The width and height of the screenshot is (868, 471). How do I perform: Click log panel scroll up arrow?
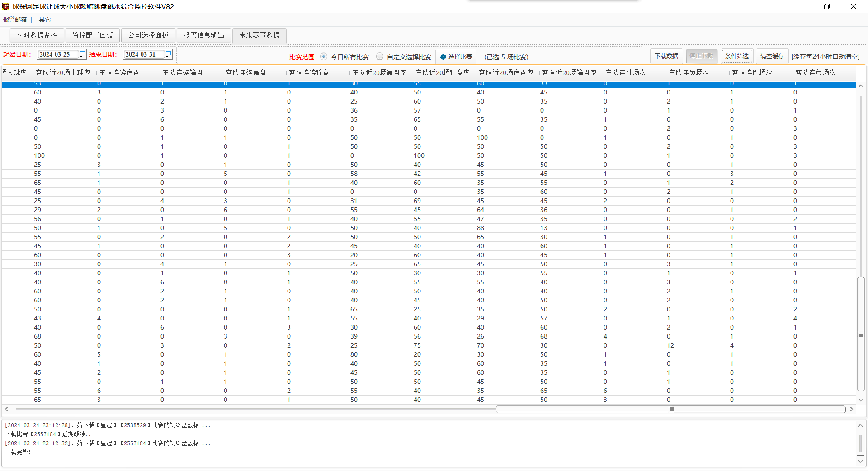coord(860,425)
